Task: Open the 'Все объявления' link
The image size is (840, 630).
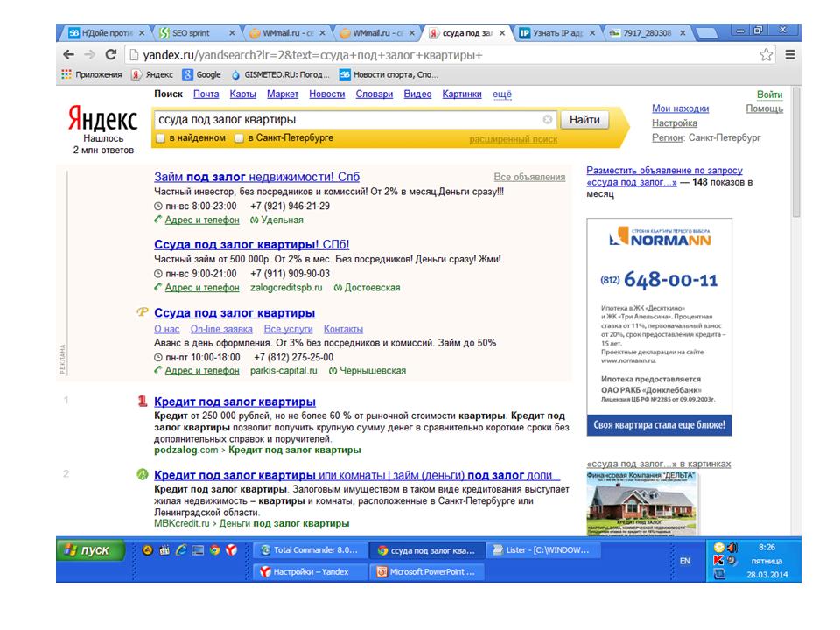Action: tap(529, 178)
